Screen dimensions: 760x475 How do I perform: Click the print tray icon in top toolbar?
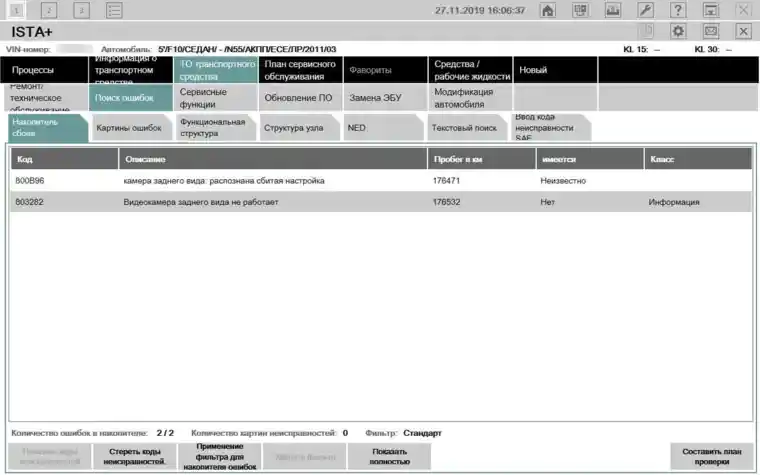click(x=613, y=10)
